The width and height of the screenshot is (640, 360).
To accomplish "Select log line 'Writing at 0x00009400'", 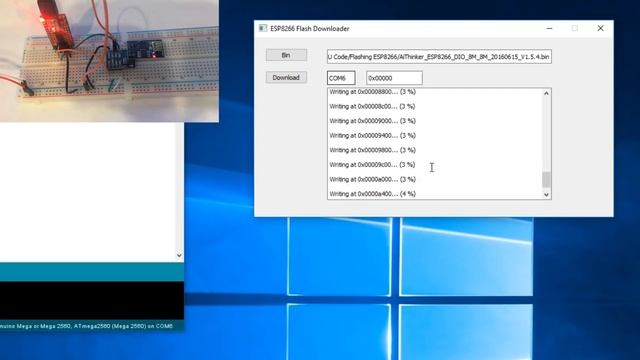I will pyautogui.click(x=372, y=136).
